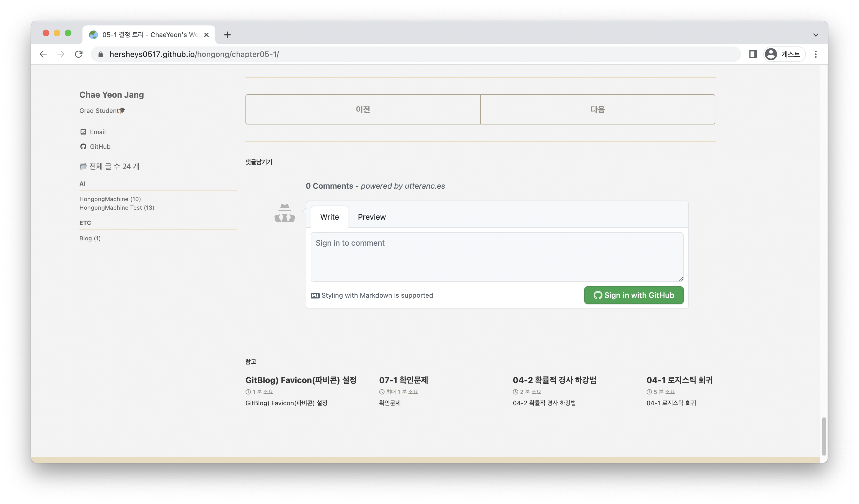This screenshot has height=504, width=859.
Task: Click the lock icon in address bar
Action: click(x=100, y=54)
